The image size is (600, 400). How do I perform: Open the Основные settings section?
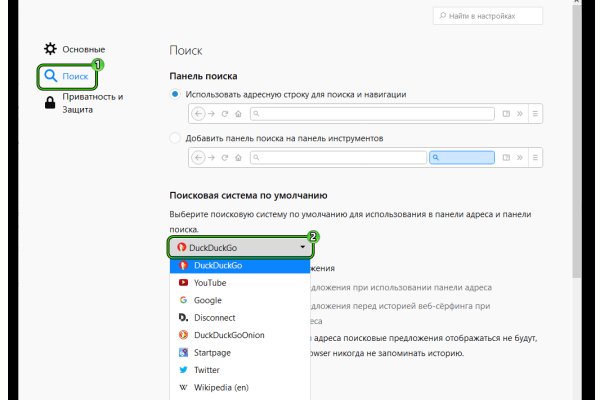[x=83, y=49]
